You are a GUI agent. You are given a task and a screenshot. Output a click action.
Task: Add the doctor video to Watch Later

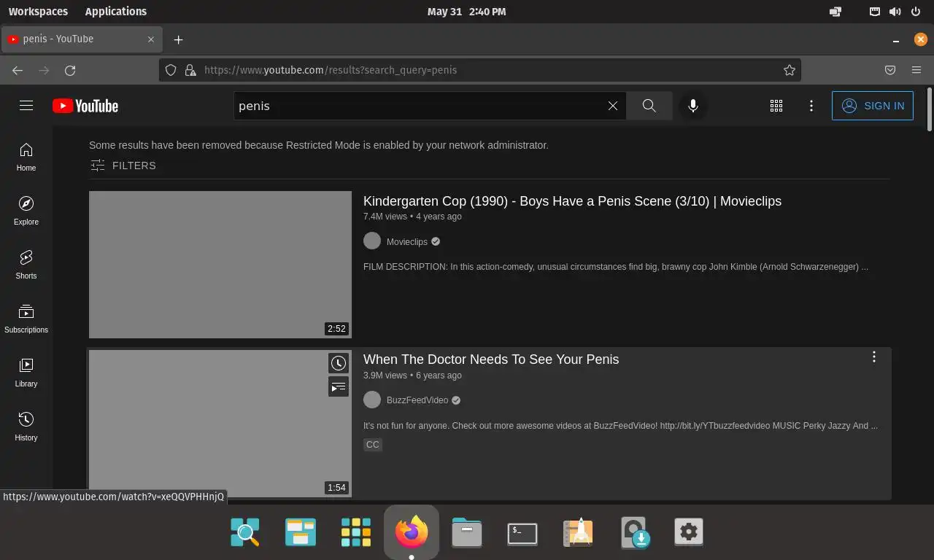click(339, 363)
